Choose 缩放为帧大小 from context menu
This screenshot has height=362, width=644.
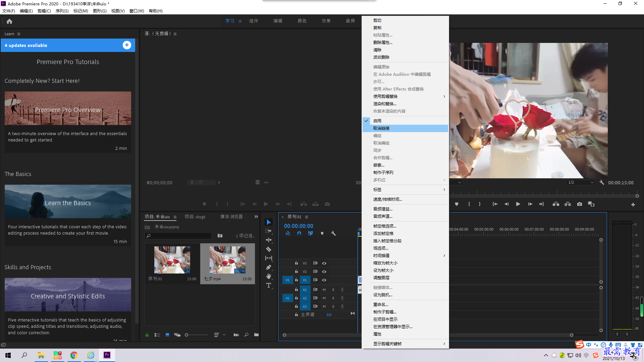[x=405, y=263]
